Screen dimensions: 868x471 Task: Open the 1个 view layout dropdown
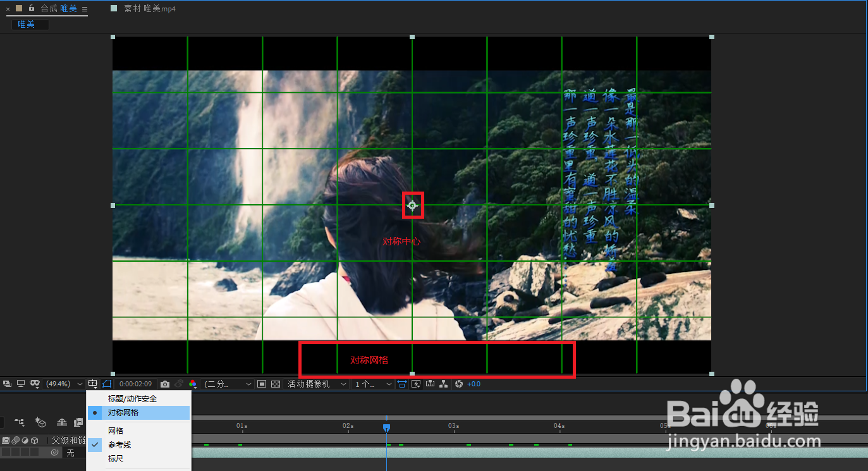[x=373, y=384]
